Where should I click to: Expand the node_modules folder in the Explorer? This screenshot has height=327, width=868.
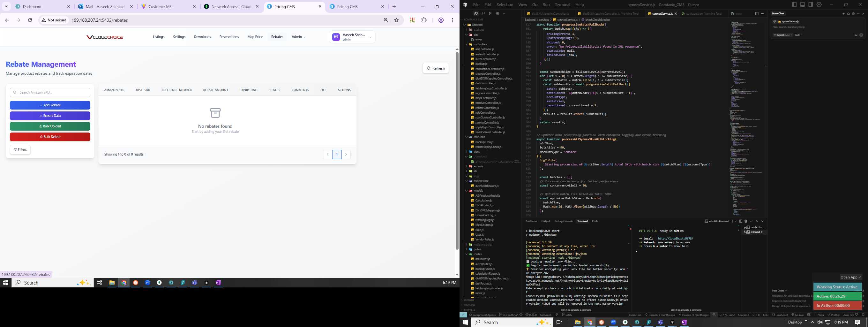point(483,244)
